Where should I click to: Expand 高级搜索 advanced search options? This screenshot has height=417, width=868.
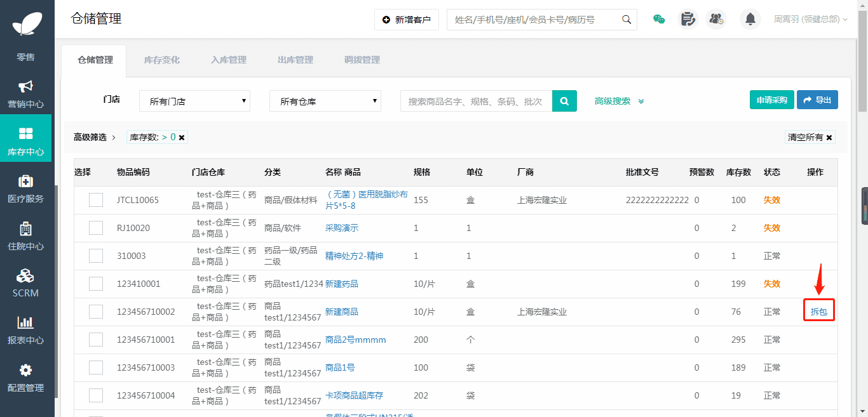[x=619, y=101]
